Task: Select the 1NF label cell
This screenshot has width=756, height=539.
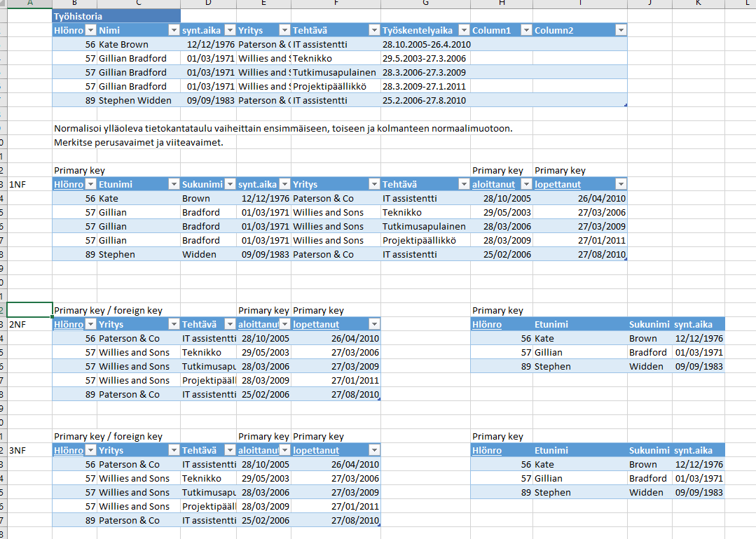Action: [29, 184]
